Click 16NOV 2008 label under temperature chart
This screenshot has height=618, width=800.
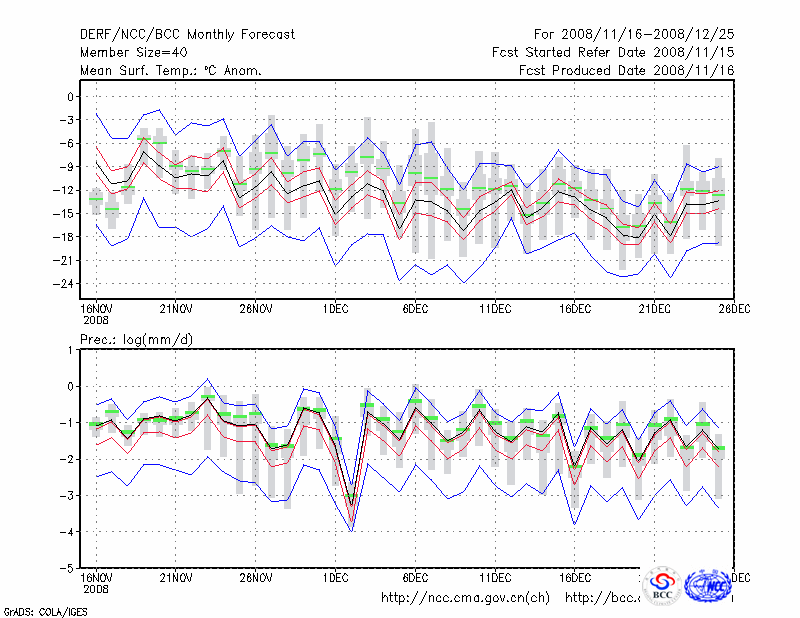(96, 313)
